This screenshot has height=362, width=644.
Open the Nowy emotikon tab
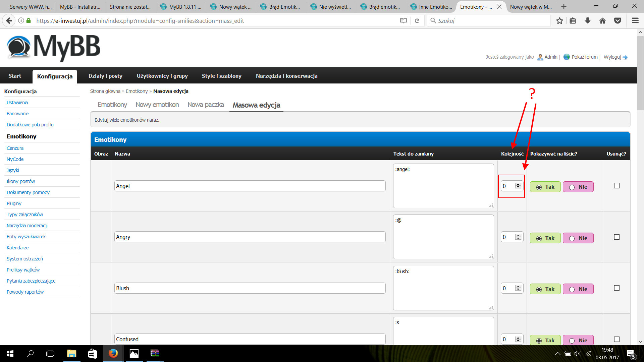[157, 105]
